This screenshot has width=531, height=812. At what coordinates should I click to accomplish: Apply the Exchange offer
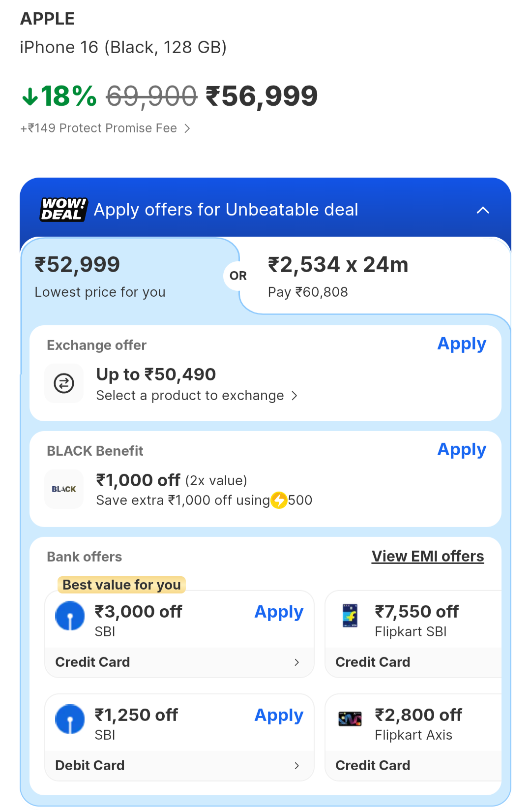pos(461,344)
